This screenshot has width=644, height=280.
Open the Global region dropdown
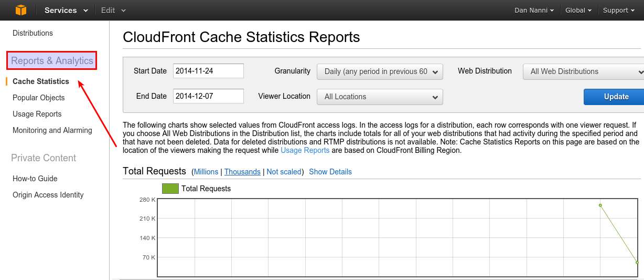click(x=578, y=10)
